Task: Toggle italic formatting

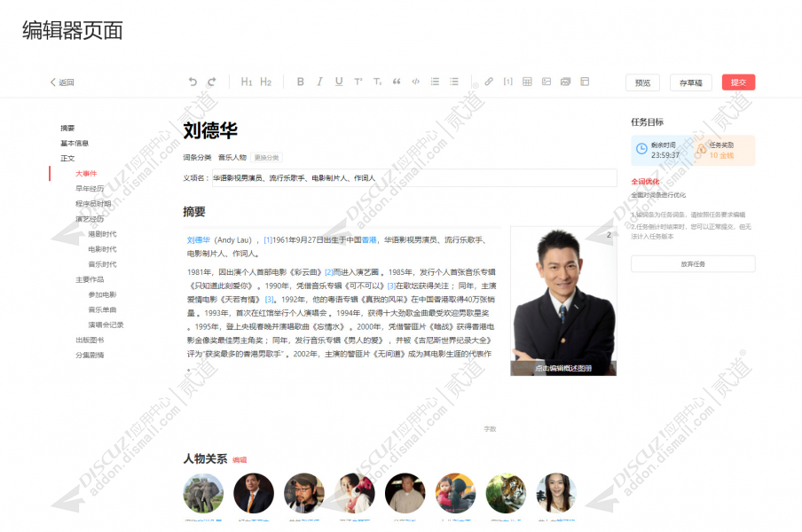Action: click(318, 82)
